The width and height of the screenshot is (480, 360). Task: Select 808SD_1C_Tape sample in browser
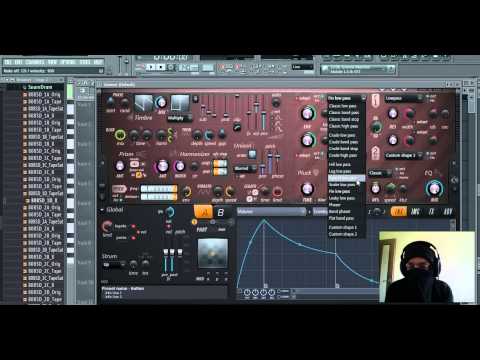click(x=45, y=158)
